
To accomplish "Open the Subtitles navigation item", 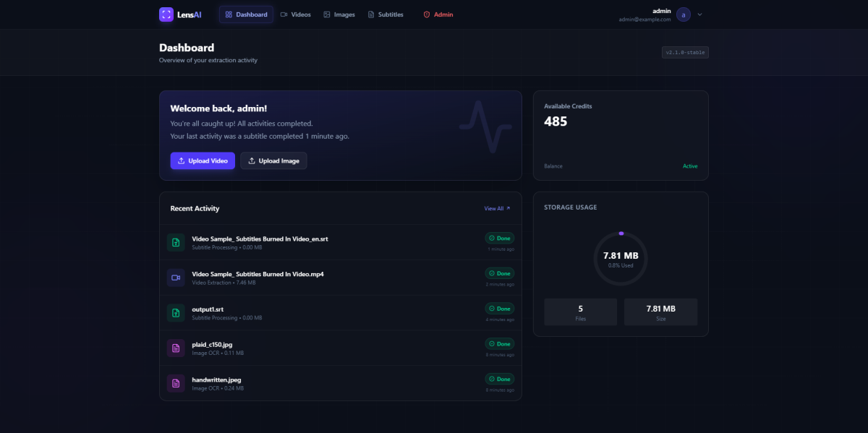I will click(386, 14).
